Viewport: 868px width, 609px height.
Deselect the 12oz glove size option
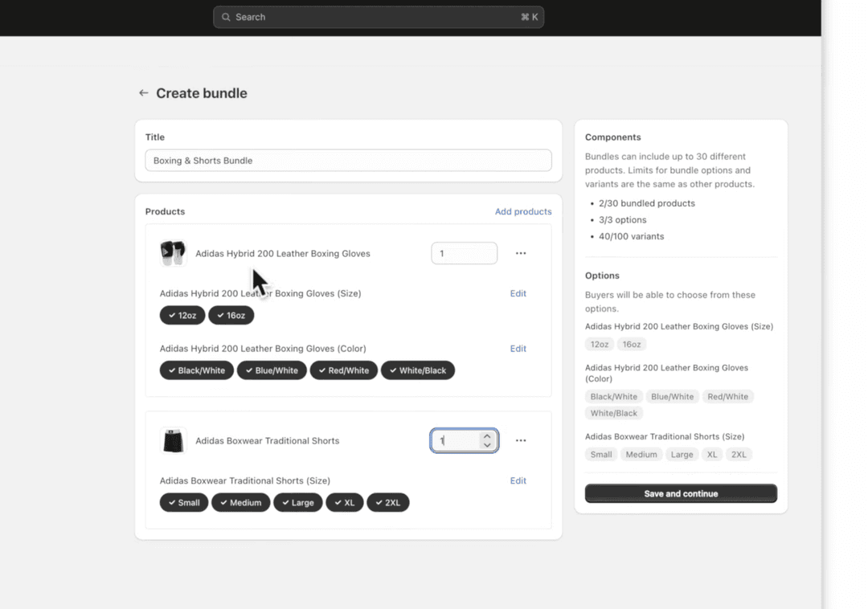point(182,315)
